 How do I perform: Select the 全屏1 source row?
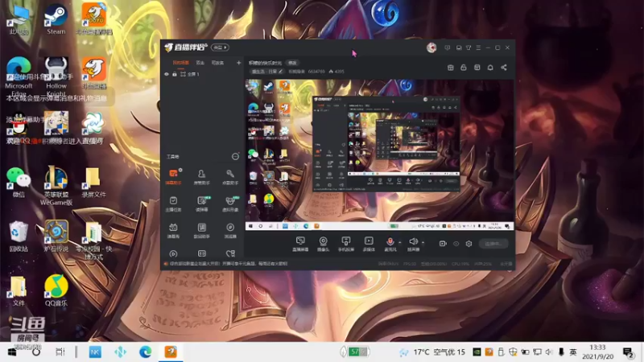click(x=204, y=74)
